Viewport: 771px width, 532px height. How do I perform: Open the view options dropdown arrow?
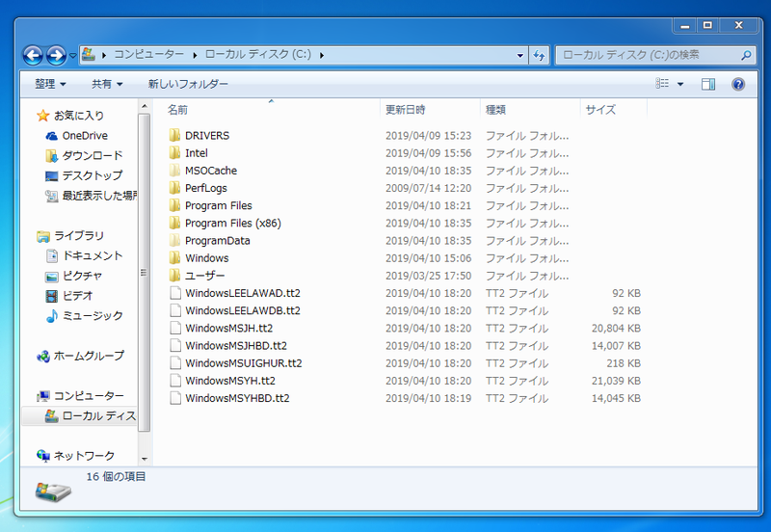[680, 84]
